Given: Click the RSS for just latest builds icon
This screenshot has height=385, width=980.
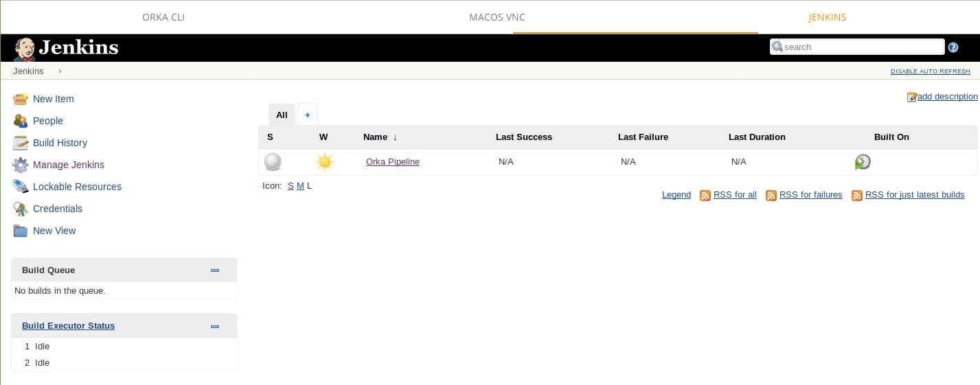Looking at the screenshot, I should (857, 196).
